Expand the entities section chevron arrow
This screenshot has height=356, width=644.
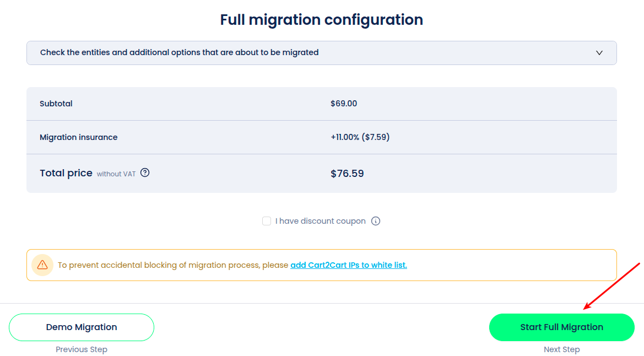pyautogui.click(x=599, y=53)
